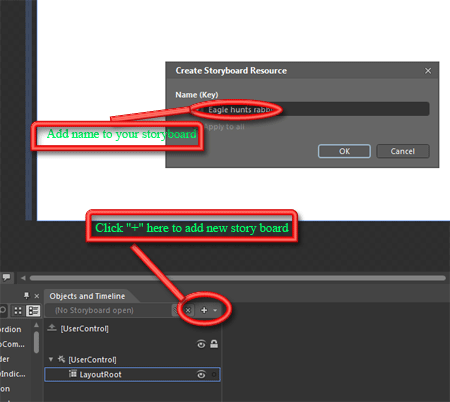Toggle the eye icon in the header row
450x402 pixels.
[201, 344]
